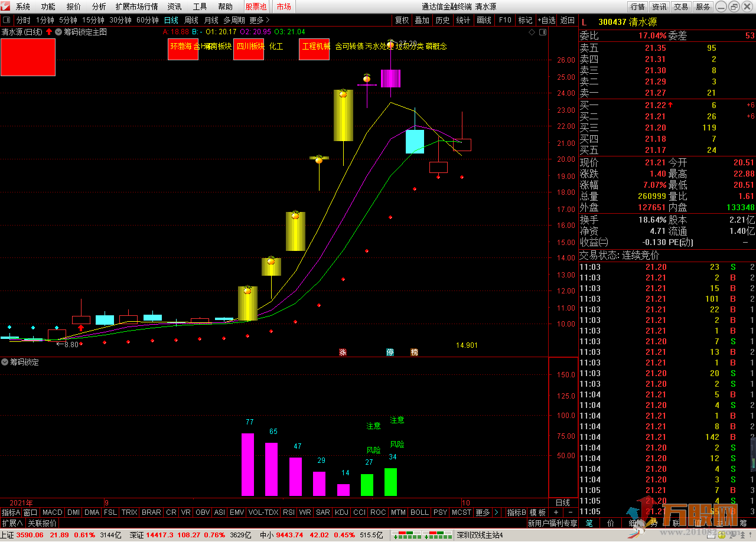
Task: Open the 报价 menu
Action: [x=74, y=7]
